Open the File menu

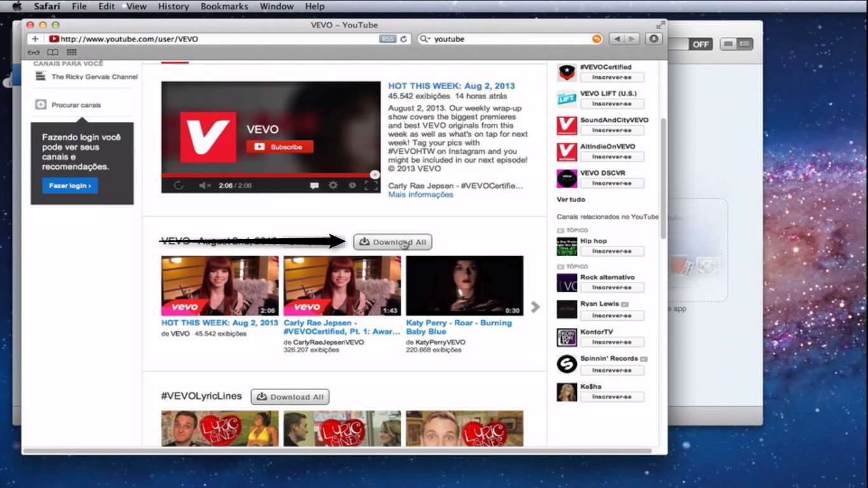click(79, 6)
